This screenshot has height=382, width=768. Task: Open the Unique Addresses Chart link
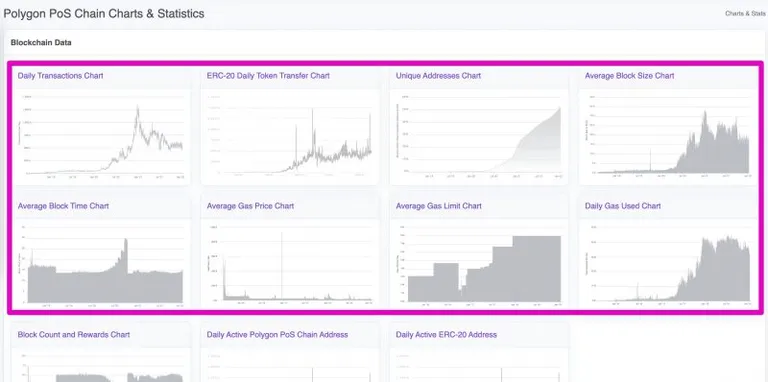click(438, 75)
